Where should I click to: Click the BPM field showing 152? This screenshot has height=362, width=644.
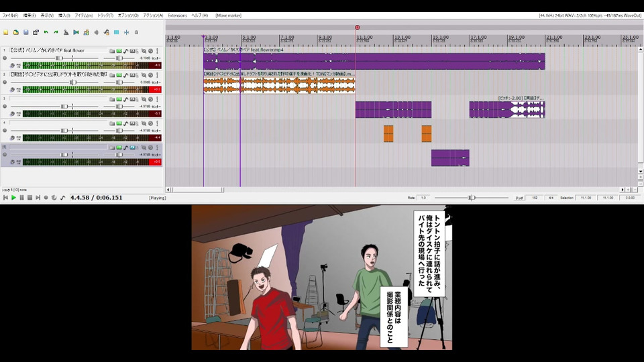tap(535, 198)
